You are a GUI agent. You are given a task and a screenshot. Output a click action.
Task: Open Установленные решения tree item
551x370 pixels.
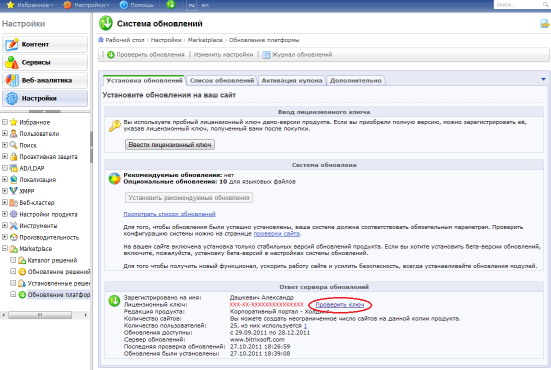coord(59,283)
